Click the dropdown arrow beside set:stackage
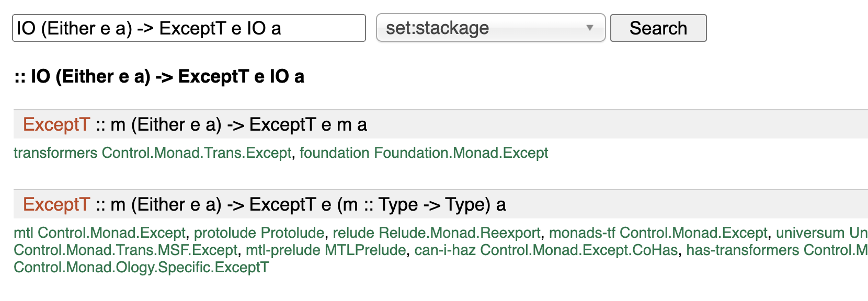868x301 pixels. click(x=590, y=28)
